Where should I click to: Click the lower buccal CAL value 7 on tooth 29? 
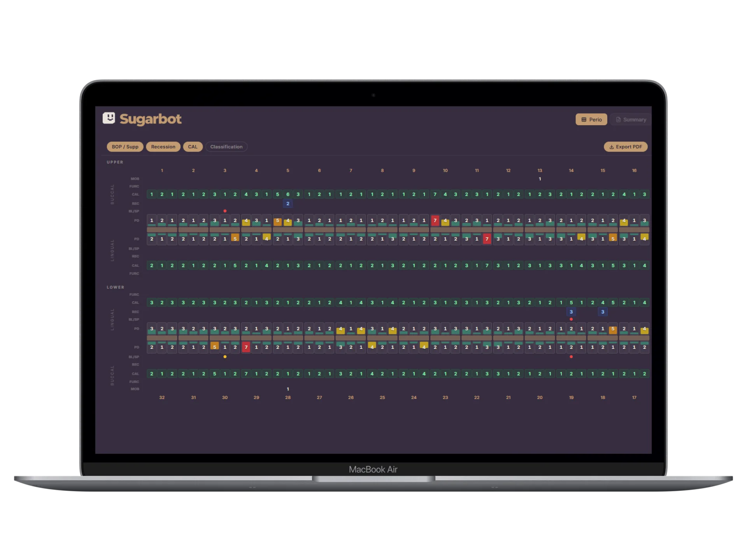coord(246,374)
